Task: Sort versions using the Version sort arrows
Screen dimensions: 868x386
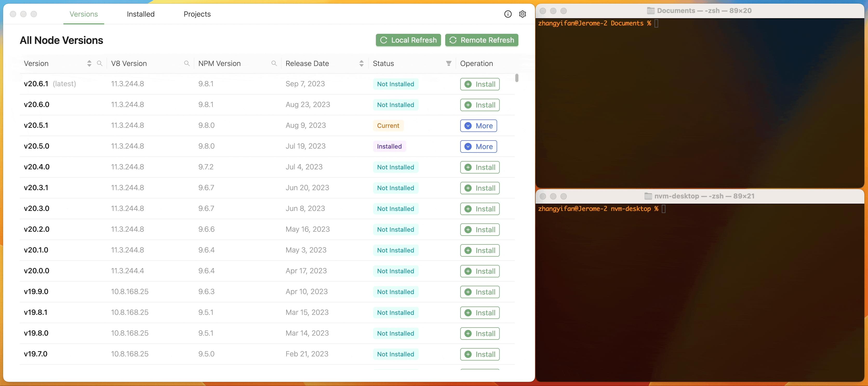Action: pos(89,63)
